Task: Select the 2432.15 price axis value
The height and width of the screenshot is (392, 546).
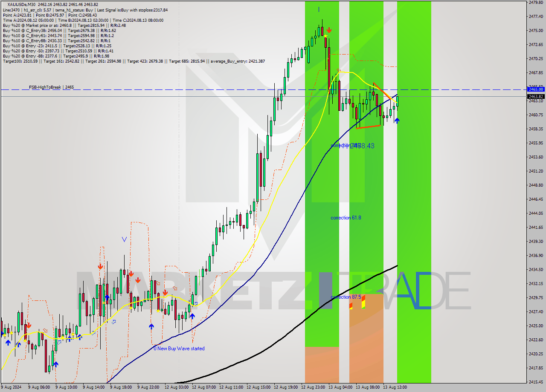Action: coord(536,283)
